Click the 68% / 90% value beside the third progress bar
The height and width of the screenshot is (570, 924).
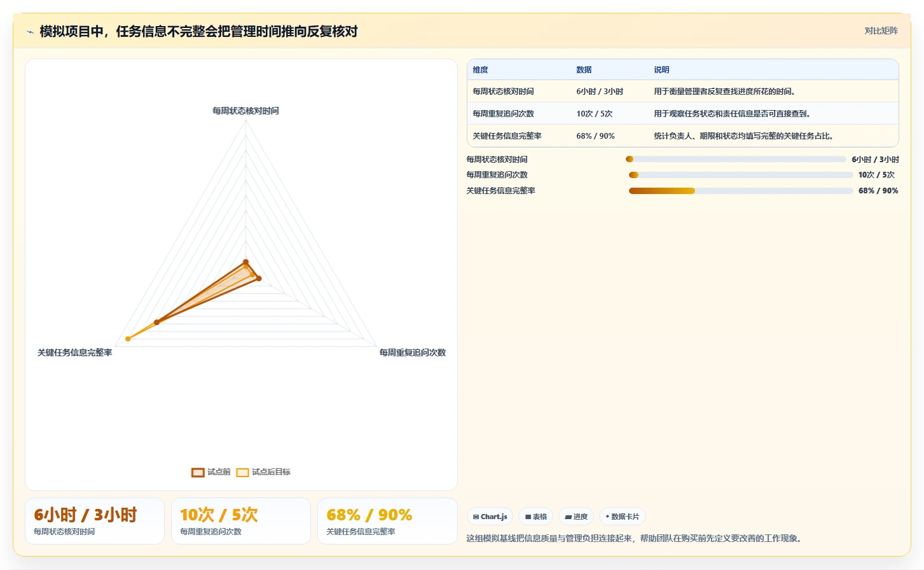pyautogui.click(x=878, y=191)
